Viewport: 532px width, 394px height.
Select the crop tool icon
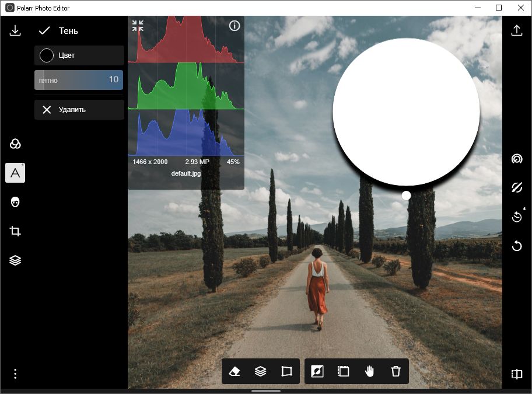15,231
